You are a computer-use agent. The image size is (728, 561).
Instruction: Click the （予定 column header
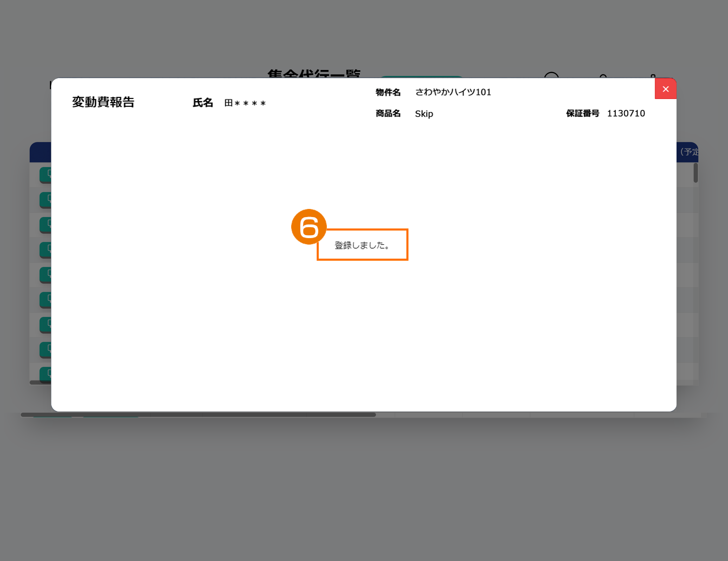pyautogui.click(x=689, y=152)
